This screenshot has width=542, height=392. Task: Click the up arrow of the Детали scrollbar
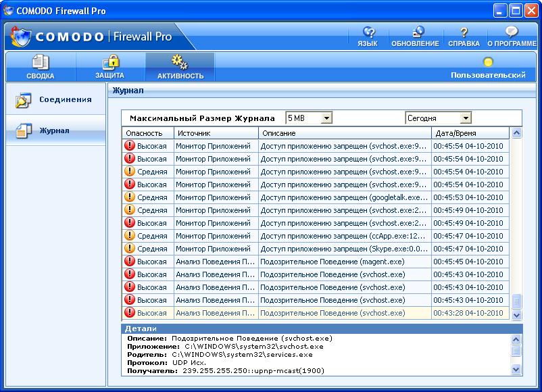[516, 339]
